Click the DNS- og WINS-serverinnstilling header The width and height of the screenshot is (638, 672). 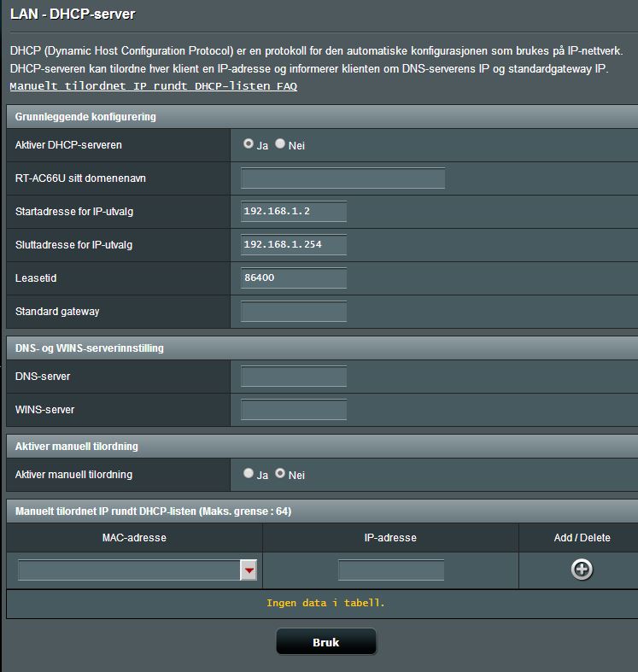coord(322,348)
